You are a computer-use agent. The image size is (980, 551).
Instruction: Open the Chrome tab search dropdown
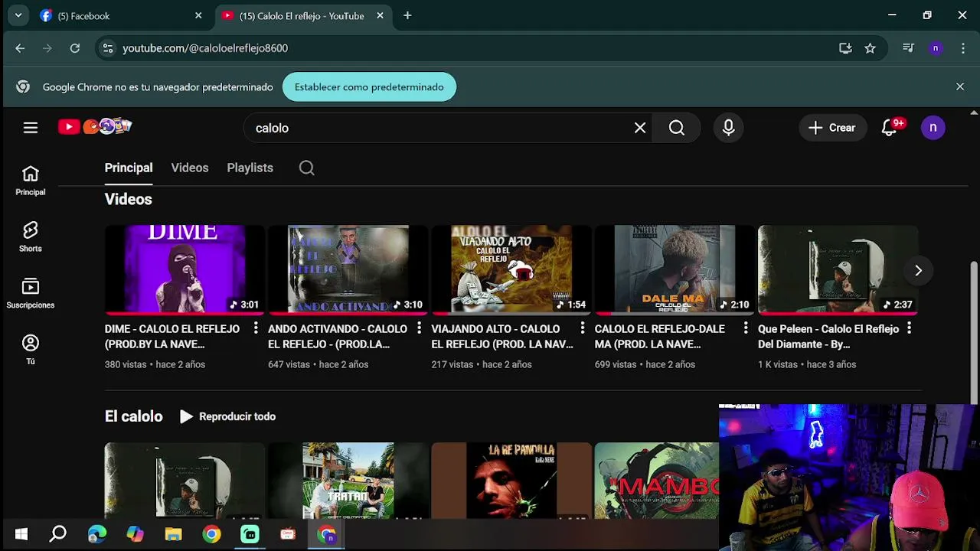pyautogui.click(x=18, y=15)
